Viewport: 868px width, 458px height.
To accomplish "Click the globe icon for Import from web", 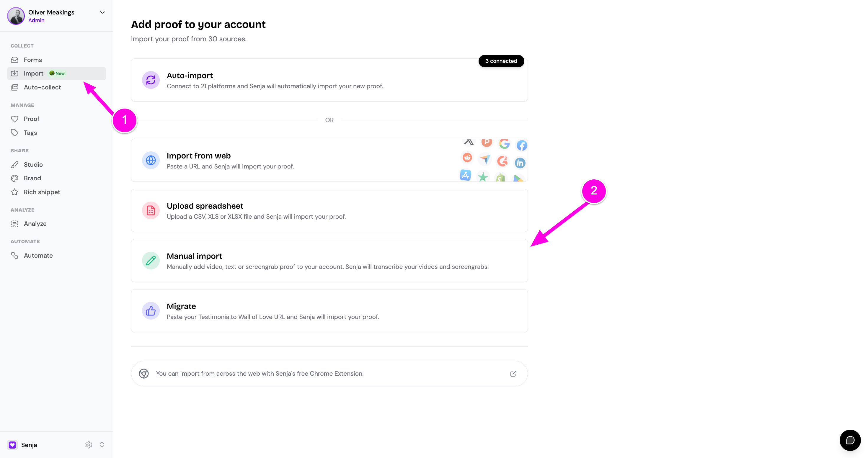I will (x=151, y=160).
